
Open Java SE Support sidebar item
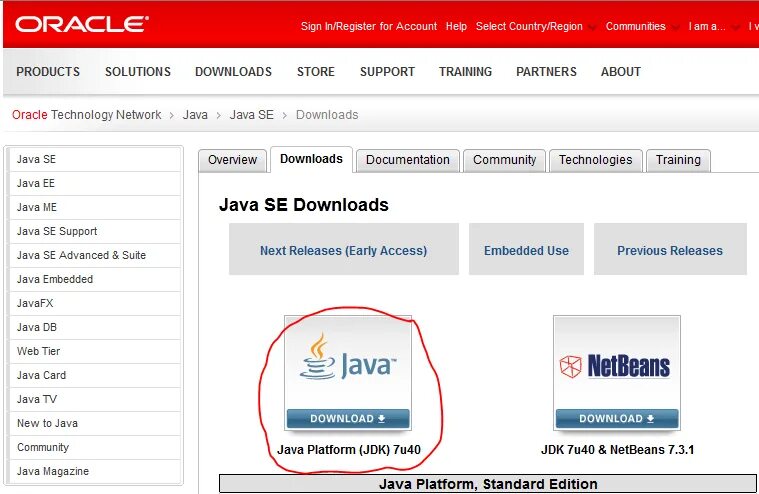[95, 231]
